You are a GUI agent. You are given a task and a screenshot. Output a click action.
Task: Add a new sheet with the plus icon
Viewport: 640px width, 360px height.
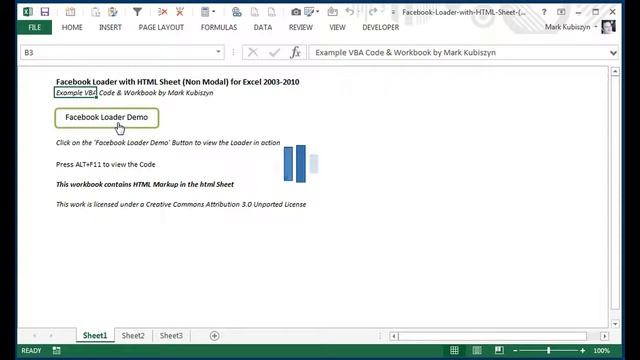tap(214, 336)
